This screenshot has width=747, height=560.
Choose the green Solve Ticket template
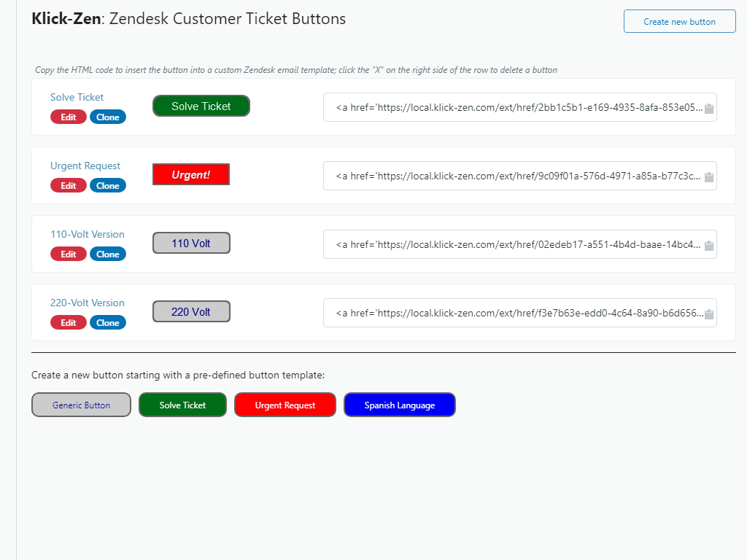tap(182, 405)
